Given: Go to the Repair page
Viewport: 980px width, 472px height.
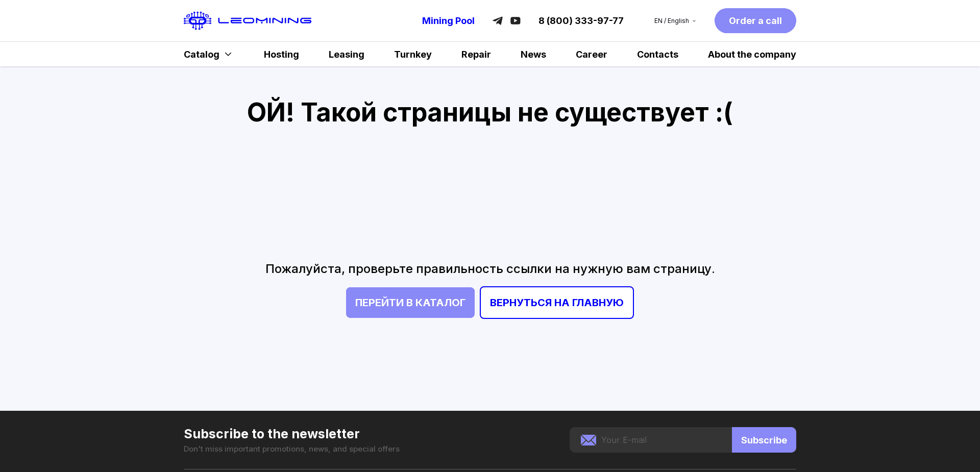Looking at the screenshot, I should pyautogui.click(x=476, y=54).
